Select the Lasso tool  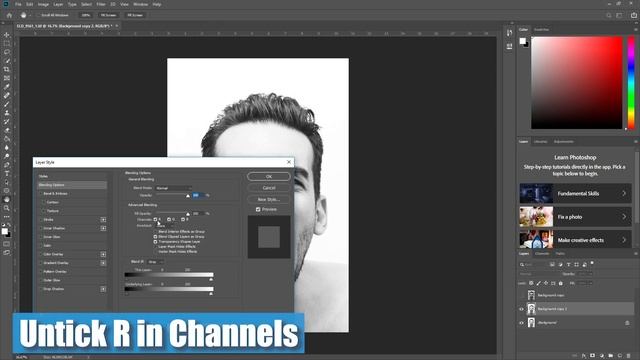(7, 52)
